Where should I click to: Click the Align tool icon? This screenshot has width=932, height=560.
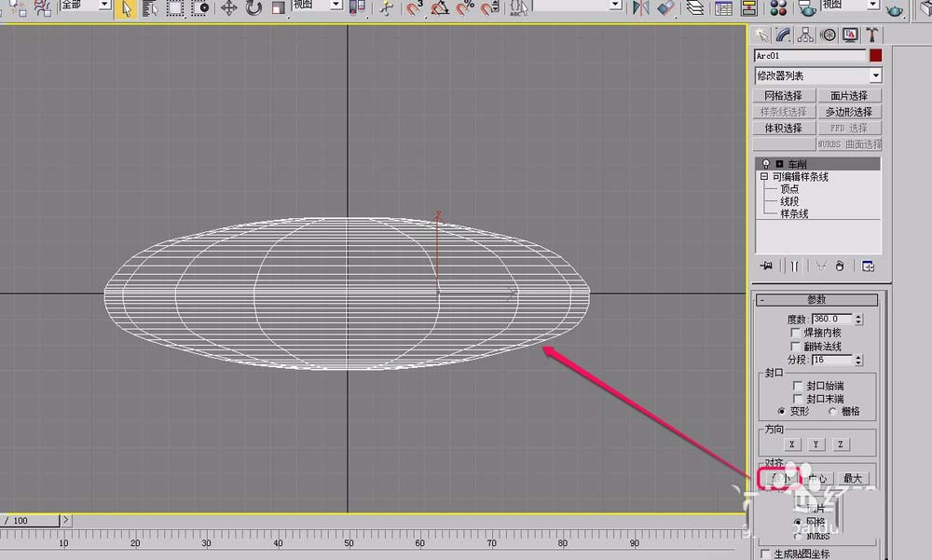(x=666, y=8)
